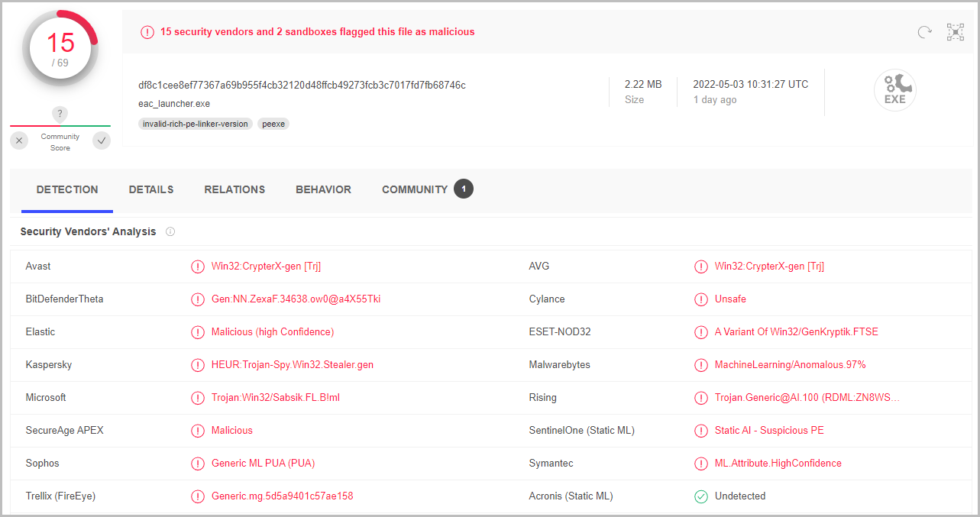Click Trojan.Generic@AI.100 Rising result
Image resolution: width=980 pixels, height=517 pixels.
[807, 398]
